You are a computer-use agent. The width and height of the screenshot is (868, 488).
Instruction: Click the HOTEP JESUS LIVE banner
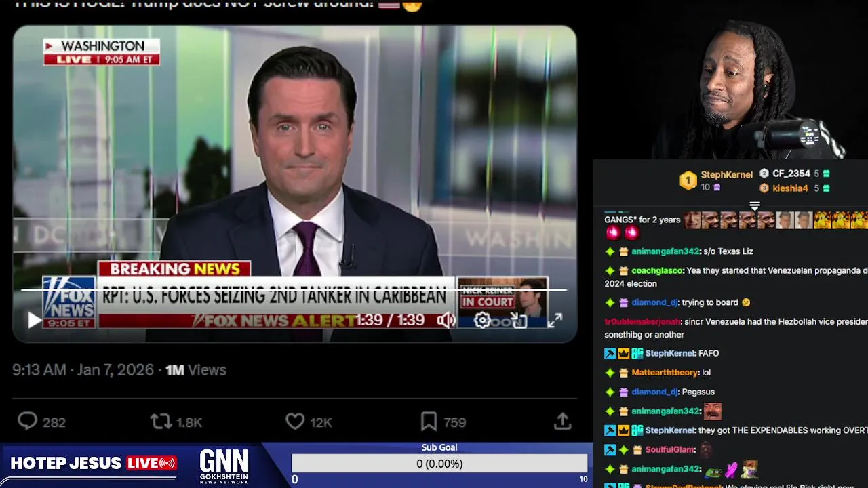coord(94,464)
